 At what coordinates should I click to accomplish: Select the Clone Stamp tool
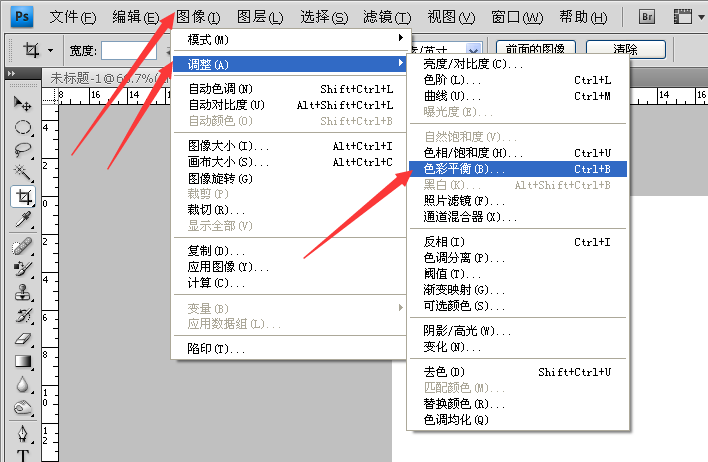point(23,293)
